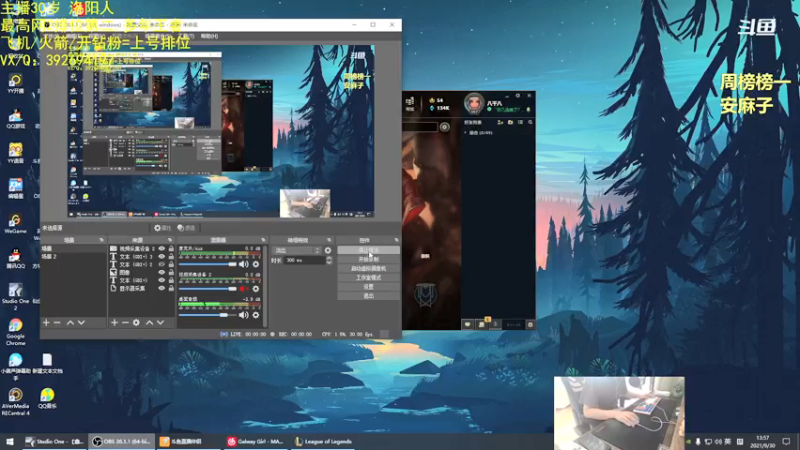Move the scene down in scenes list
Screen dimensions: 800x450
pyautogui.click(x=81, y=322)
